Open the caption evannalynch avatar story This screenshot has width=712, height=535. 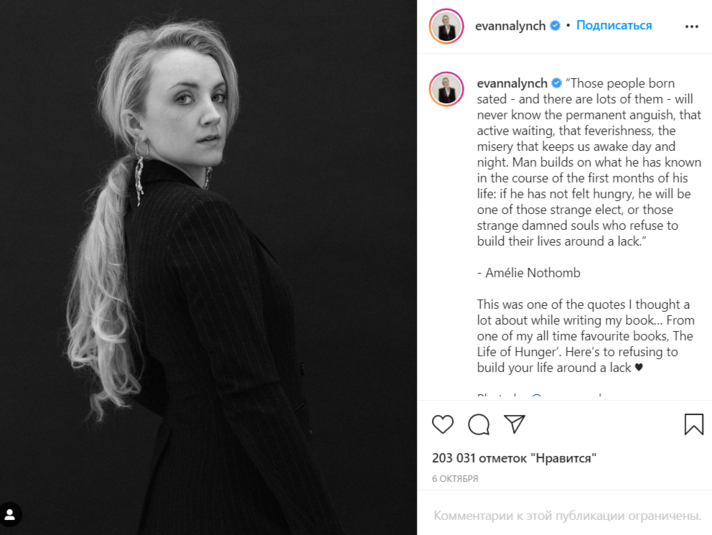[x=446, y=89]
